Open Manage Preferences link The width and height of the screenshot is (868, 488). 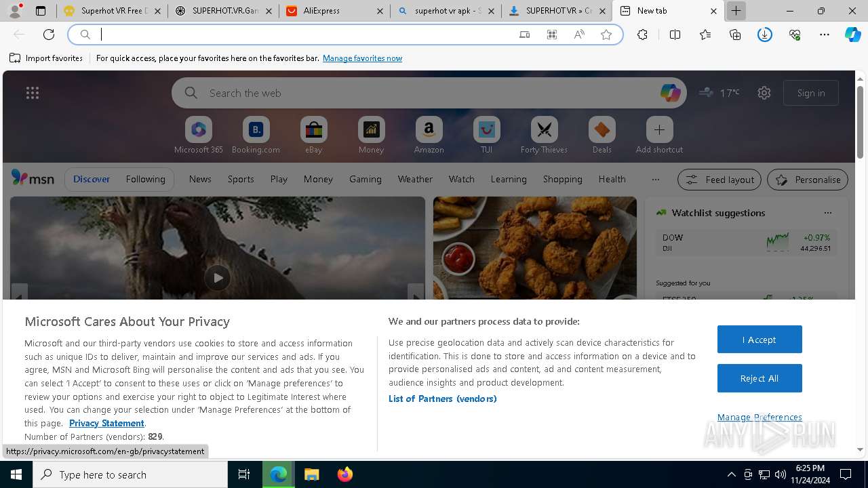[x=759, y=417]
